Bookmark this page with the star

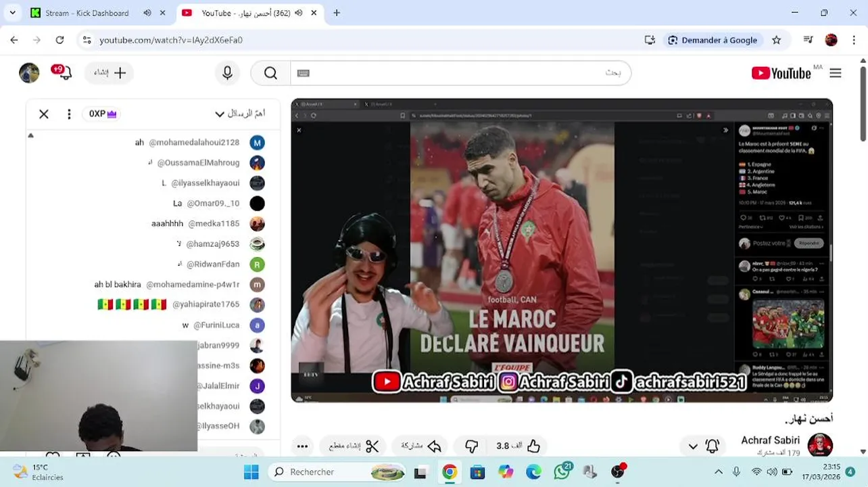click(x=776, y=40)
